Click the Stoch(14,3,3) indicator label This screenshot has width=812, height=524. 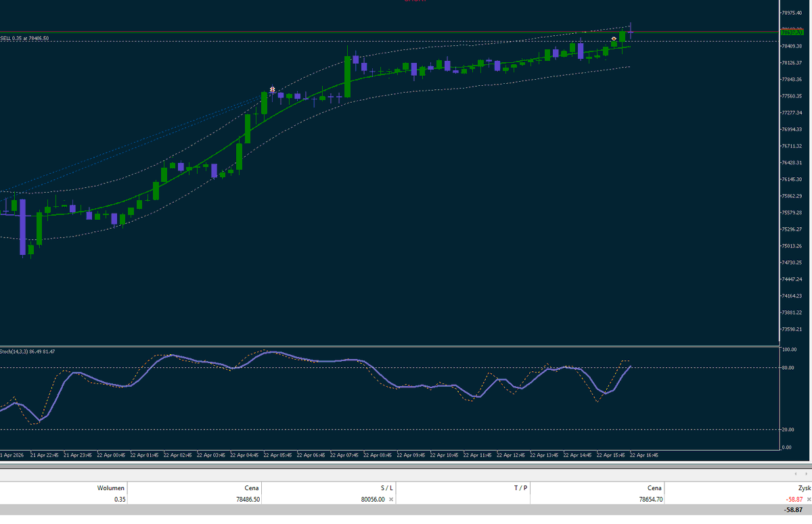[x=28, y=352]
